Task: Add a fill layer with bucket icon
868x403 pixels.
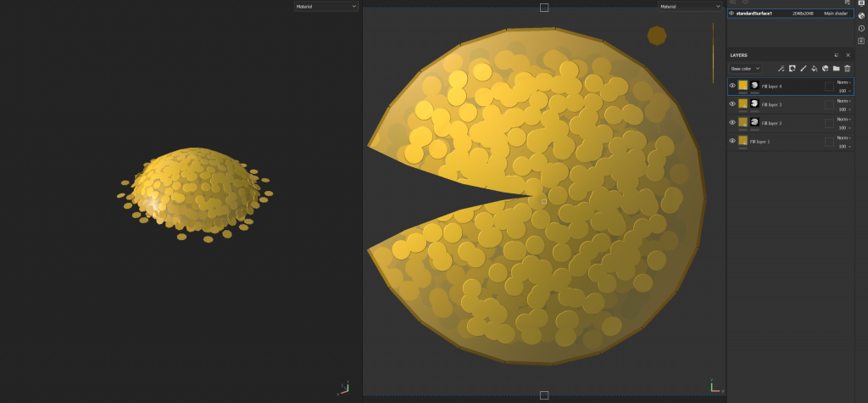Action: 815,69
